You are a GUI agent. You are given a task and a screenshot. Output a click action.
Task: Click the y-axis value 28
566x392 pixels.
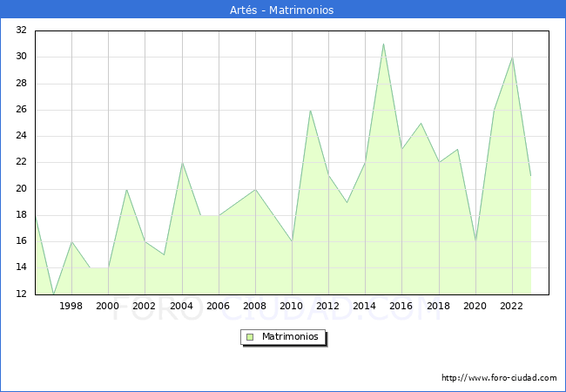[x=21, y=83]
